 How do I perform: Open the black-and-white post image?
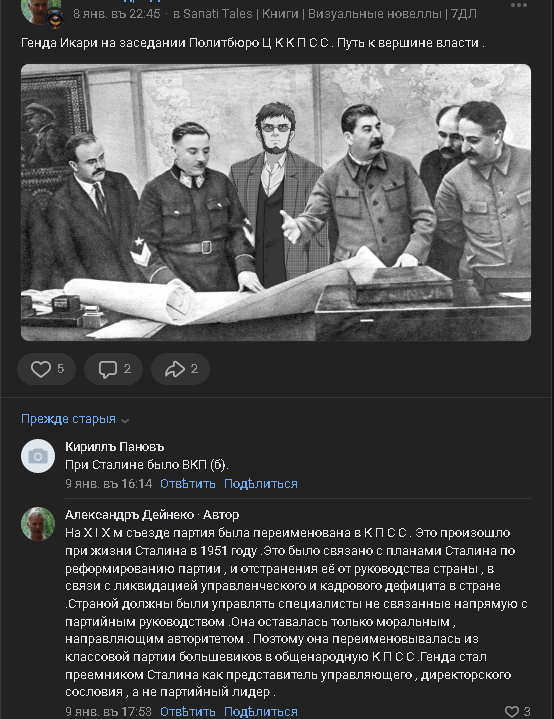pyautogui.click(x=276, y=202)
